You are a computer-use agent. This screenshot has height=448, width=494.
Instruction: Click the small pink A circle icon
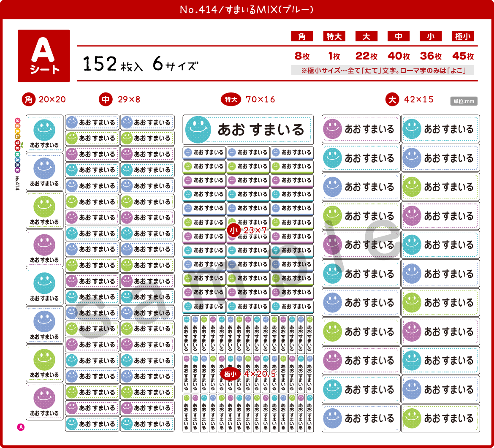point(21,427)
